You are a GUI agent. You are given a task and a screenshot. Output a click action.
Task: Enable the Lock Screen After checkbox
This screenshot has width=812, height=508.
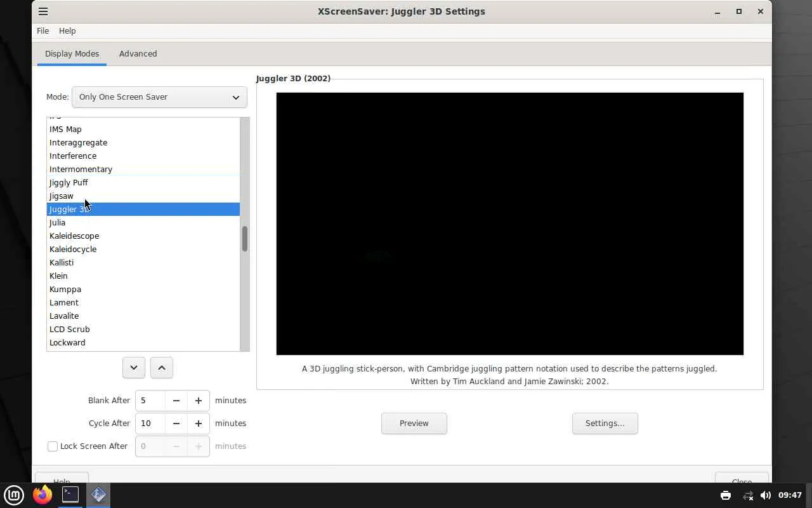53,446
